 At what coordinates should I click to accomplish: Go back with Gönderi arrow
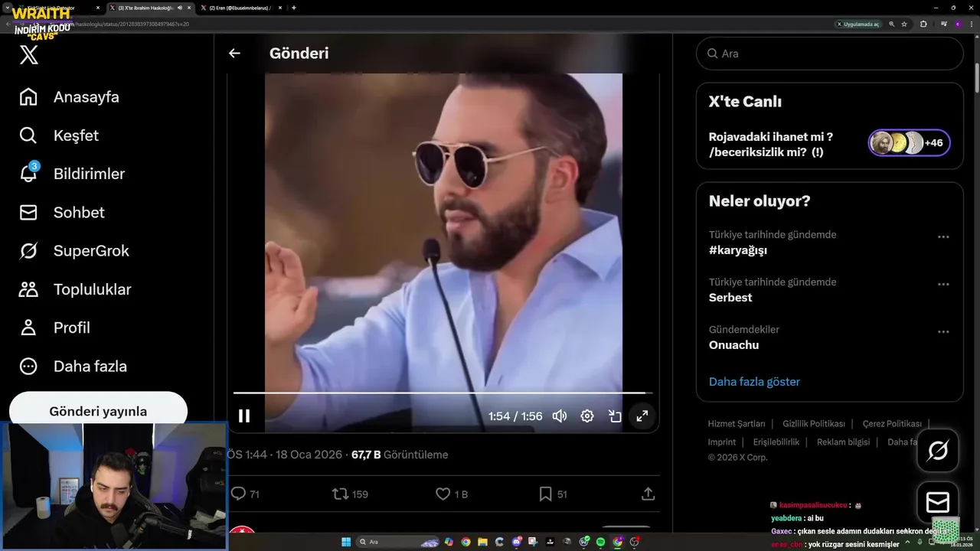[x=234, y=53]
